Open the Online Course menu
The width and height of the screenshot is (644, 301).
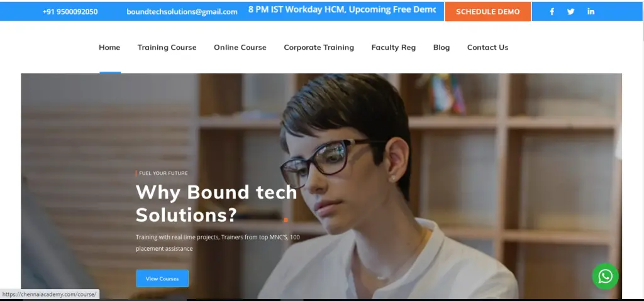click(240, 47)
